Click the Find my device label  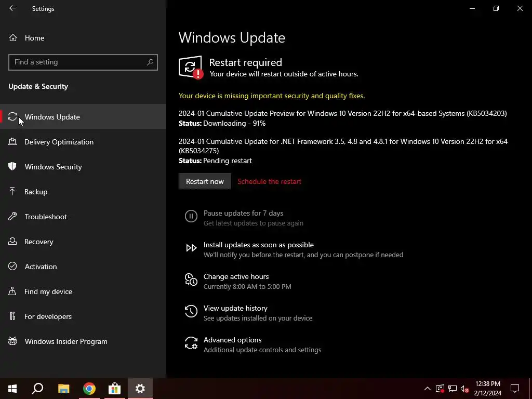48,291
